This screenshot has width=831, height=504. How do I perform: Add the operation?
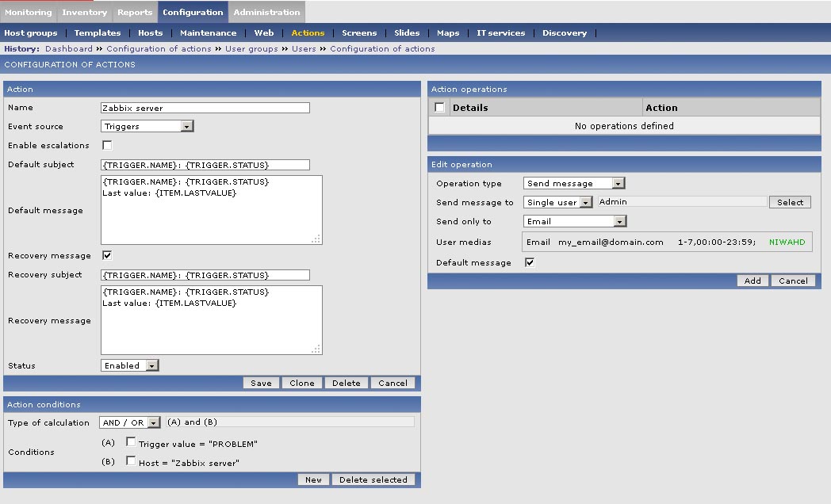click(752, 281)
